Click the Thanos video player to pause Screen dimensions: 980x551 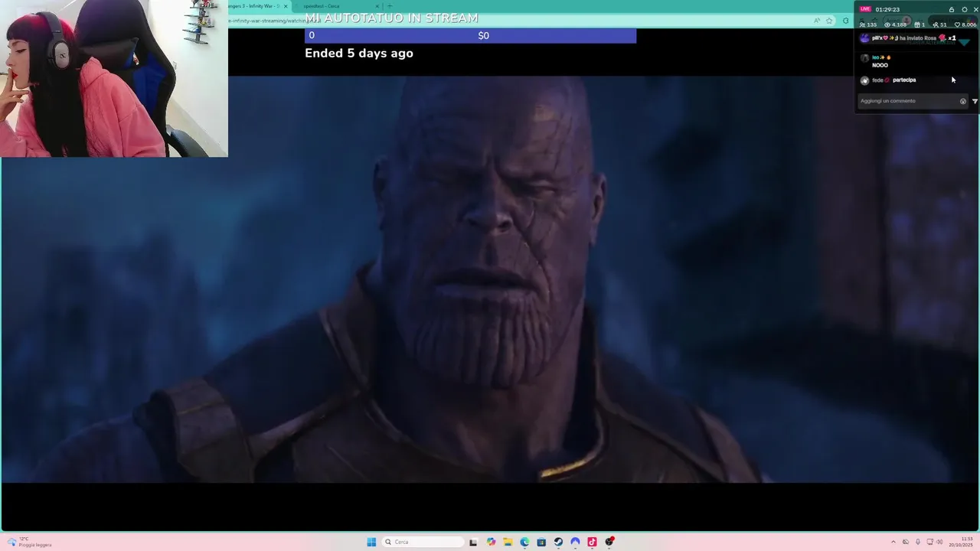point(490,279)
